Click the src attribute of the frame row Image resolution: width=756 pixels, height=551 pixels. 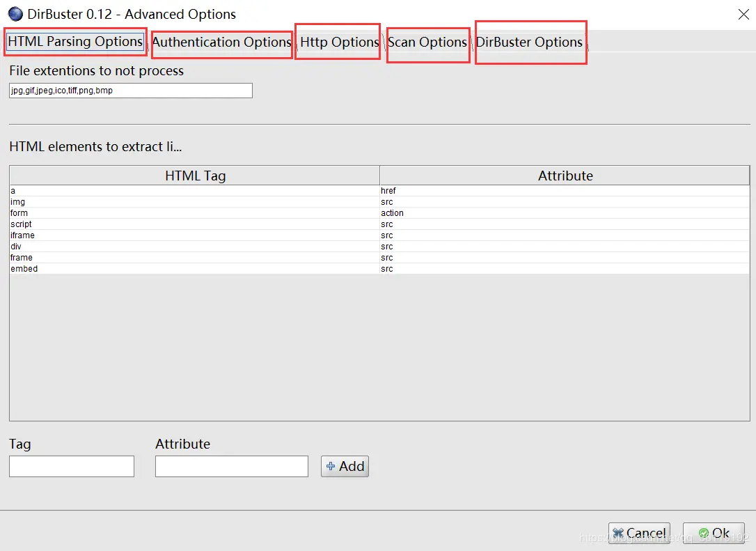565,257
